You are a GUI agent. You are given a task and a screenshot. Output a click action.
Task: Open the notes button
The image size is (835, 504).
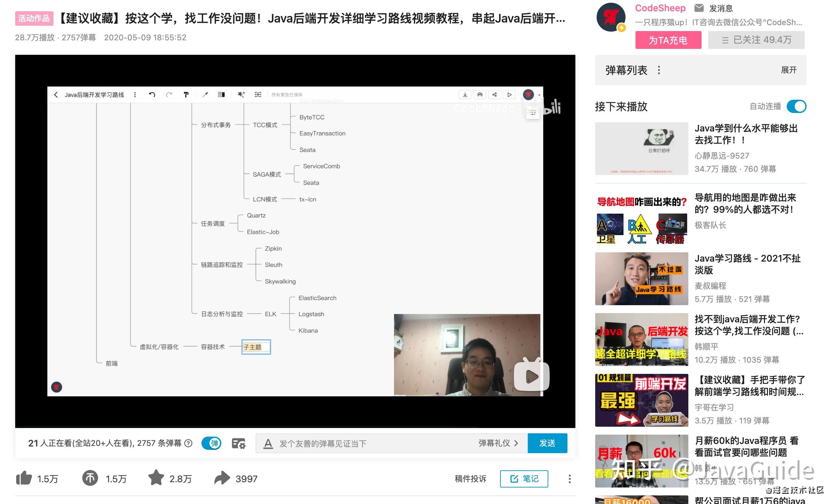pyautogui.click(x=524, y=479)
